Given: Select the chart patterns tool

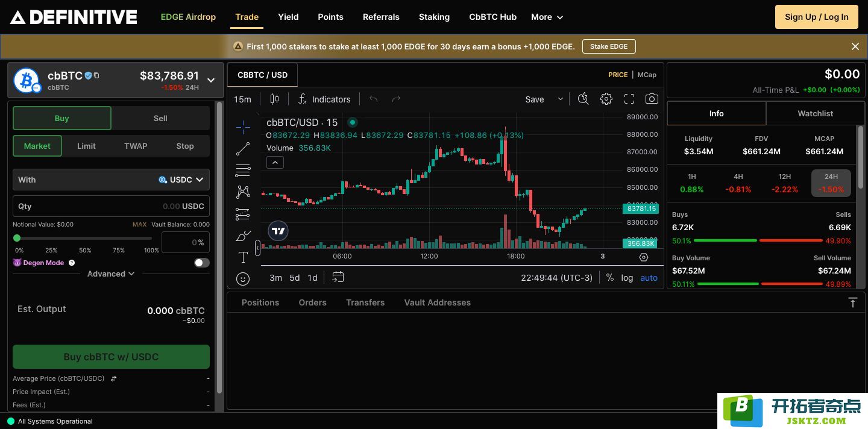Looking at the screenshot, I should tap(243, 192).
